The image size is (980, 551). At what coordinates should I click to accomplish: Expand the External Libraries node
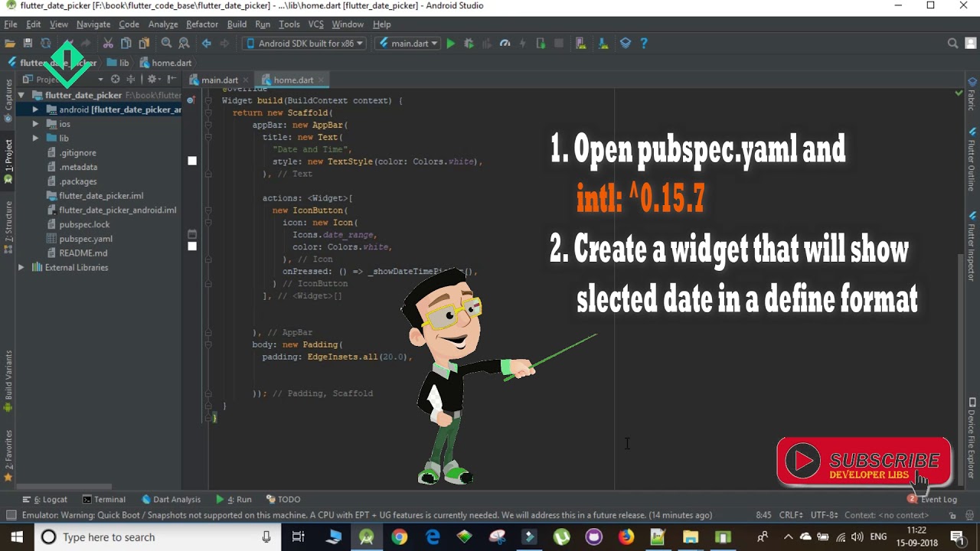(x=21, y=268)
